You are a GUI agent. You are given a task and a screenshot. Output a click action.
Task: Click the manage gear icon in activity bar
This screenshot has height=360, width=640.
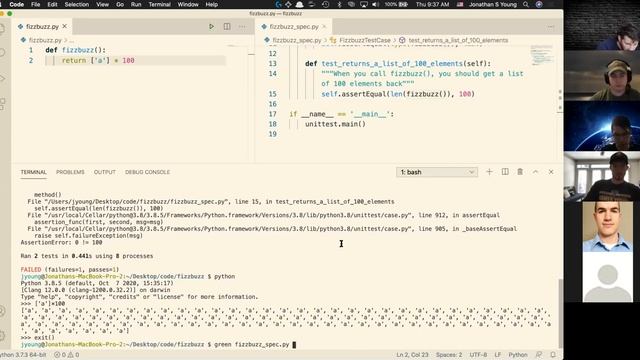point(2,336)
